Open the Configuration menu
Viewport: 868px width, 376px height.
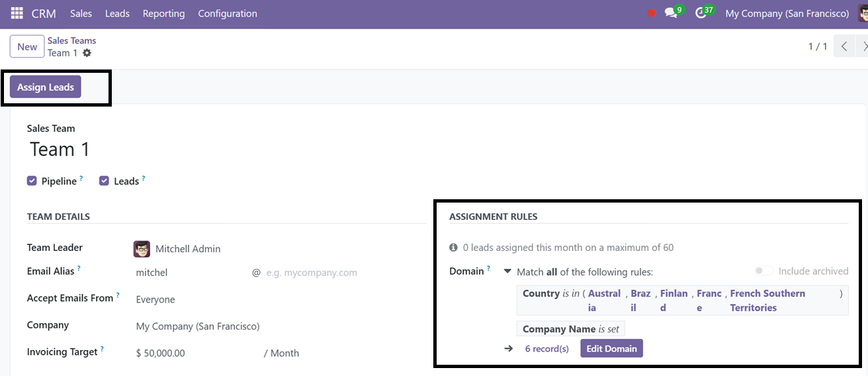228,13
